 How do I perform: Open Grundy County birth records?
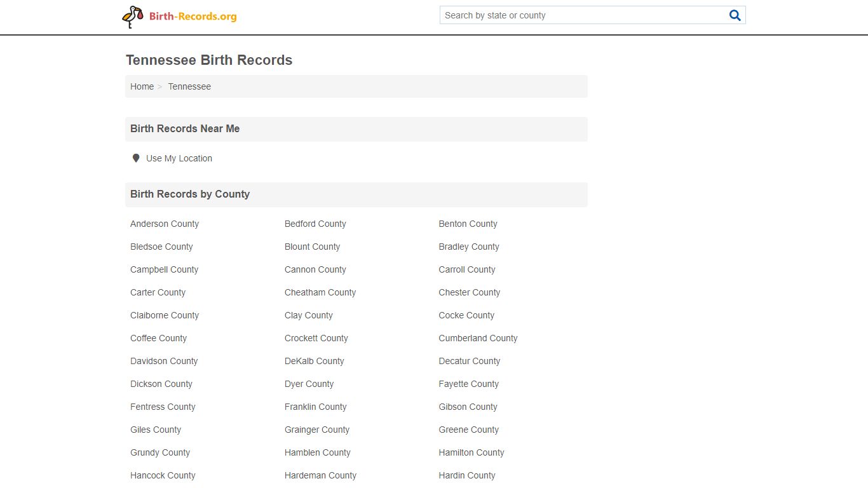point(160,452)
